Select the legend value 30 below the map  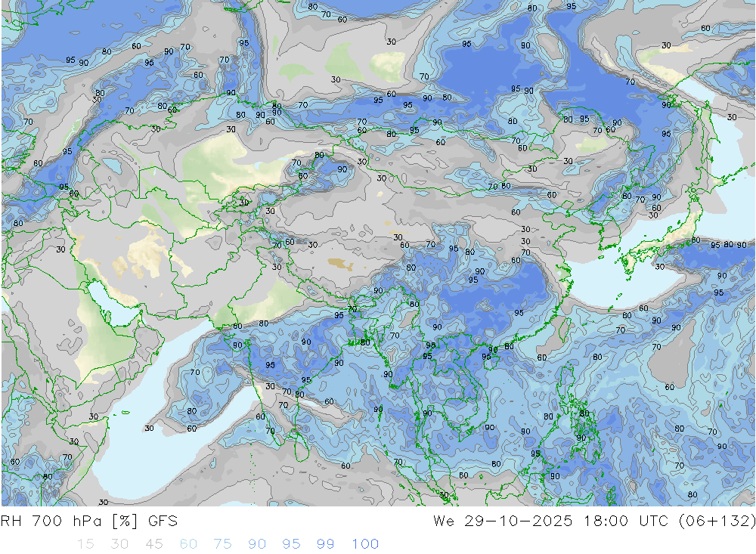(x=119, y=544)
